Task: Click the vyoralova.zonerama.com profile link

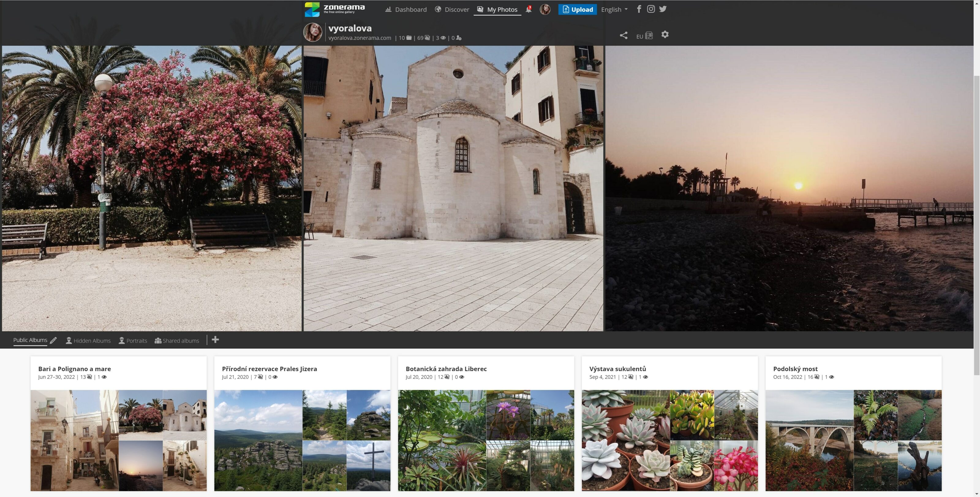Action: pyautogui.click(x=360, y=38)
